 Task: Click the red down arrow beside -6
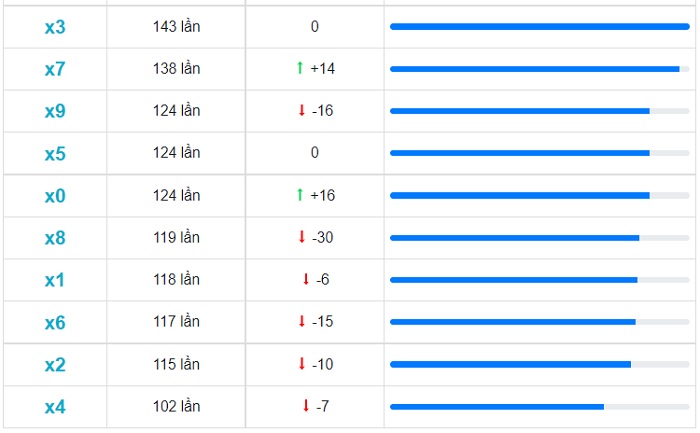(305, 279)
